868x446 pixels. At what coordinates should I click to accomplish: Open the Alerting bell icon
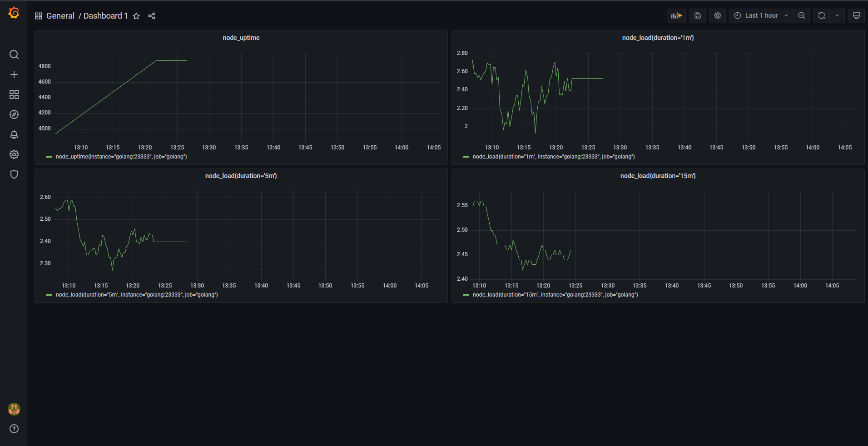(x=14, y=134)
